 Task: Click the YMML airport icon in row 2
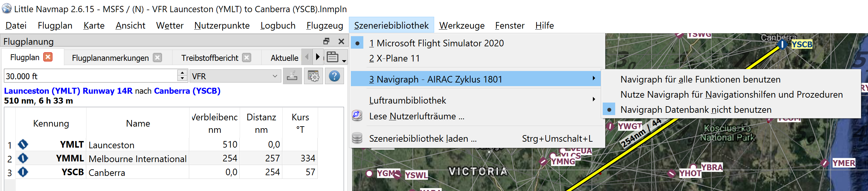point(23,158)
